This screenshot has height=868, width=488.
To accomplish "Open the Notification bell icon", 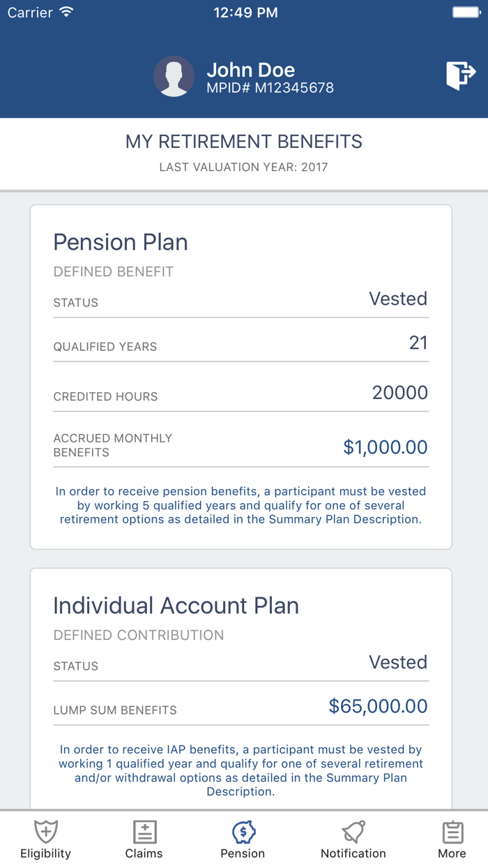I will (x=353, y=832).
